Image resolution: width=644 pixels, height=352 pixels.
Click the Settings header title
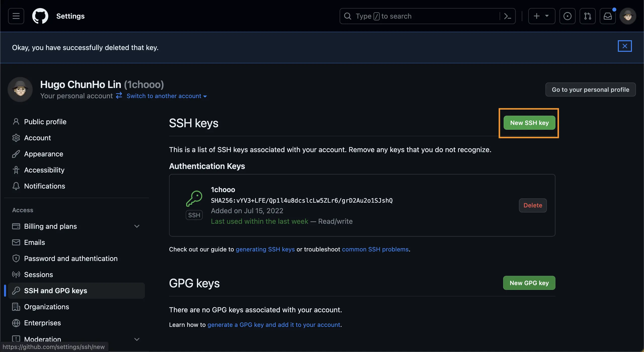pyautogui.click(x=70, y=16)
